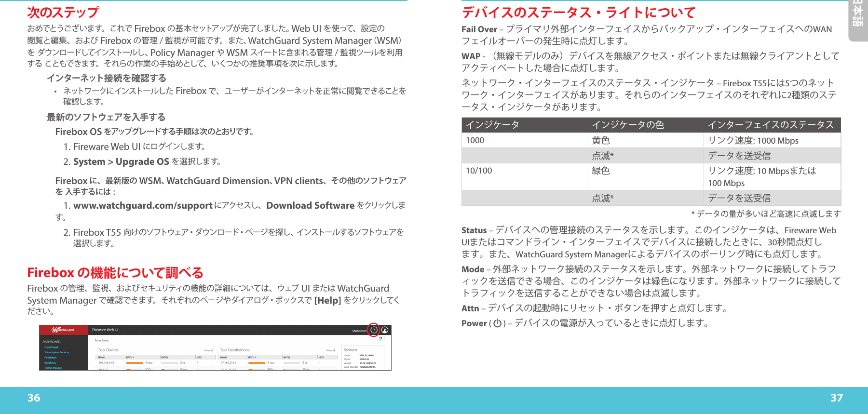The width and height of the screenshot is (868, 414).
Task: Click the 黄色 color cell
Action: 646,140
